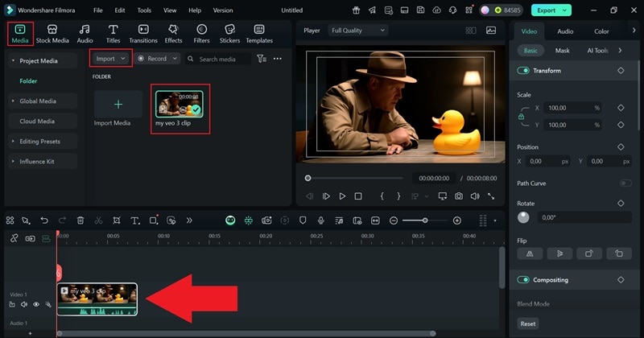Open the Audio library tab
The image size is (644, 338).
(85, 34)
